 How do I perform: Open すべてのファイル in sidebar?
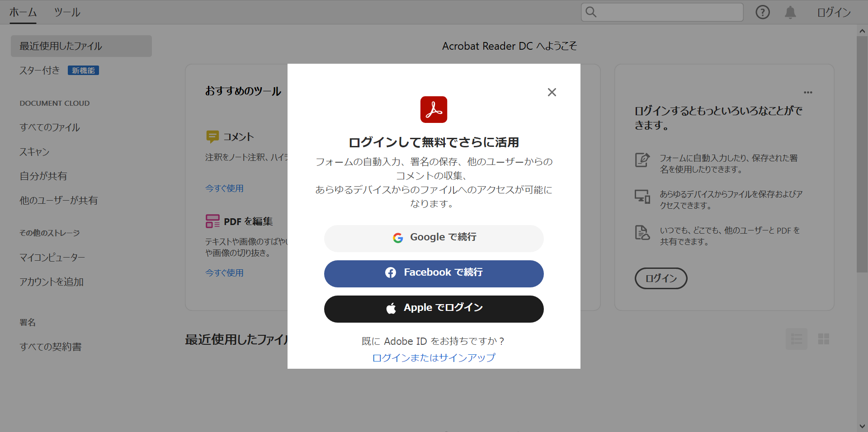[x=50, y=127]
